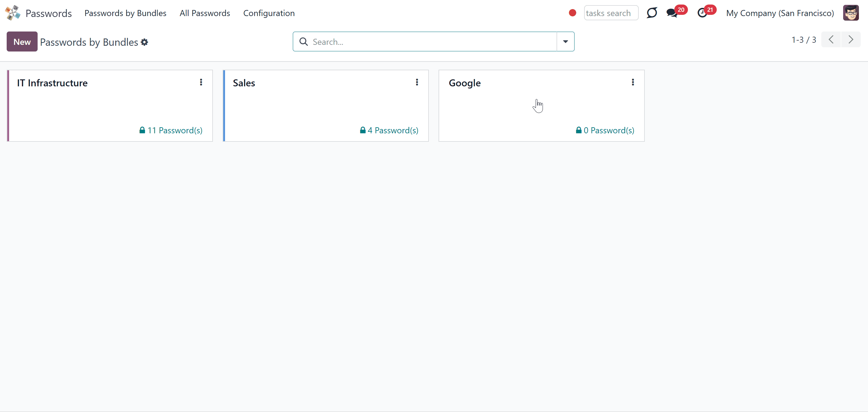
Task: Open the gear actions next to Passwords by Bundles
Action: click(144, 42)
